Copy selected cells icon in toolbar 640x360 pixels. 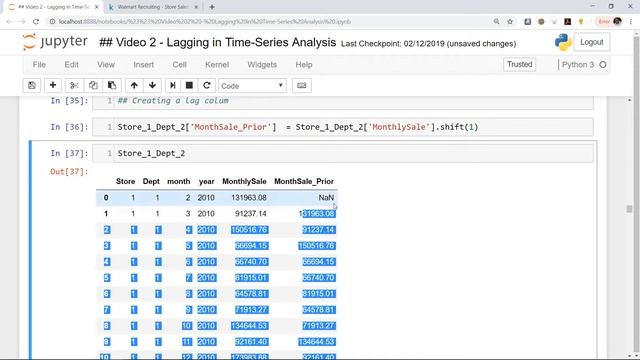click(x=93, y=86)
